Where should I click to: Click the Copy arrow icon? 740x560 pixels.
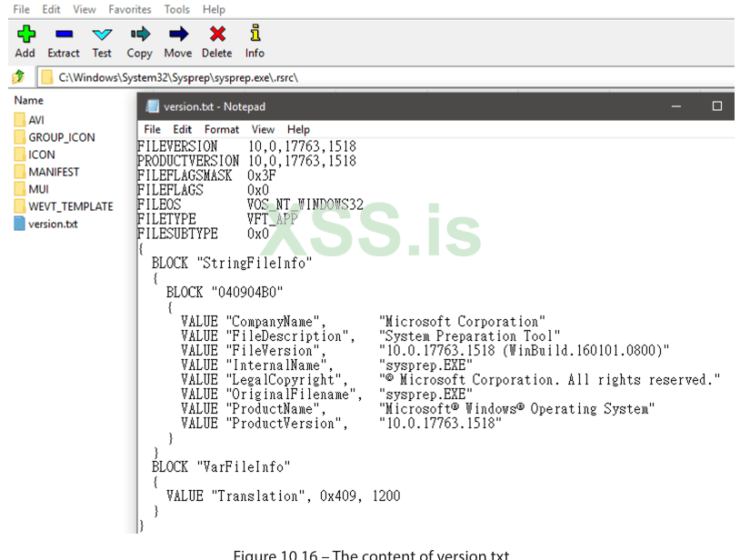pos(140,34)
